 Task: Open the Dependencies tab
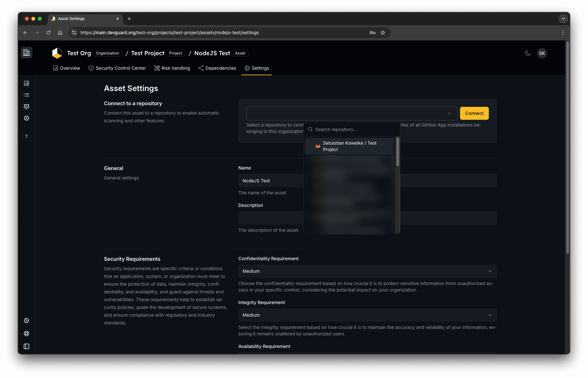pos(217,68)
